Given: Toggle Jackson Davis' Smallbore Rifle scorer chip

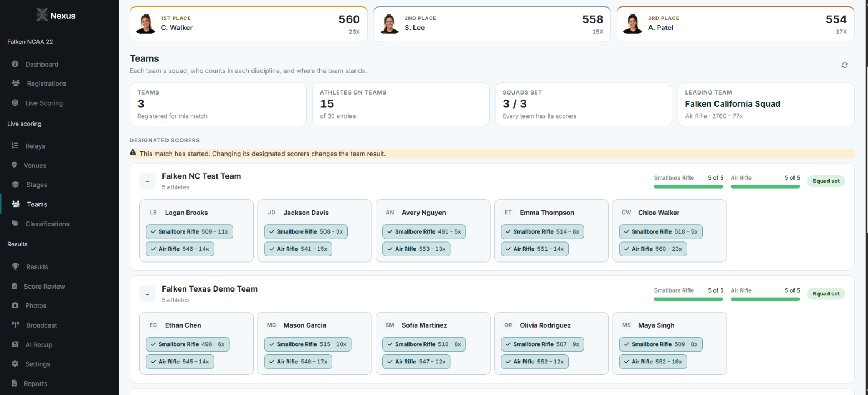Looking at the screenshot, I should pyautogui.click(x=305, y=231).
